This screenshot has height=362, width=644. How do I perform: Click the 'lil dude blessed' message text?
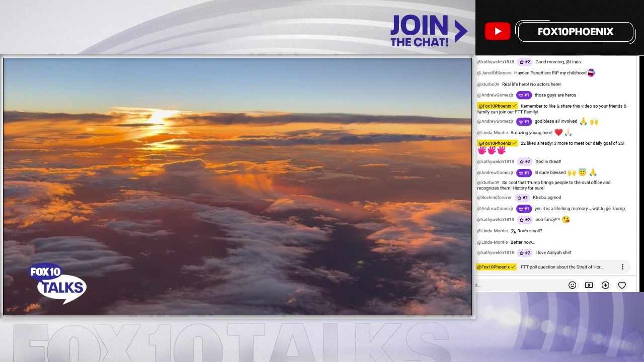(x=550, y=172)
